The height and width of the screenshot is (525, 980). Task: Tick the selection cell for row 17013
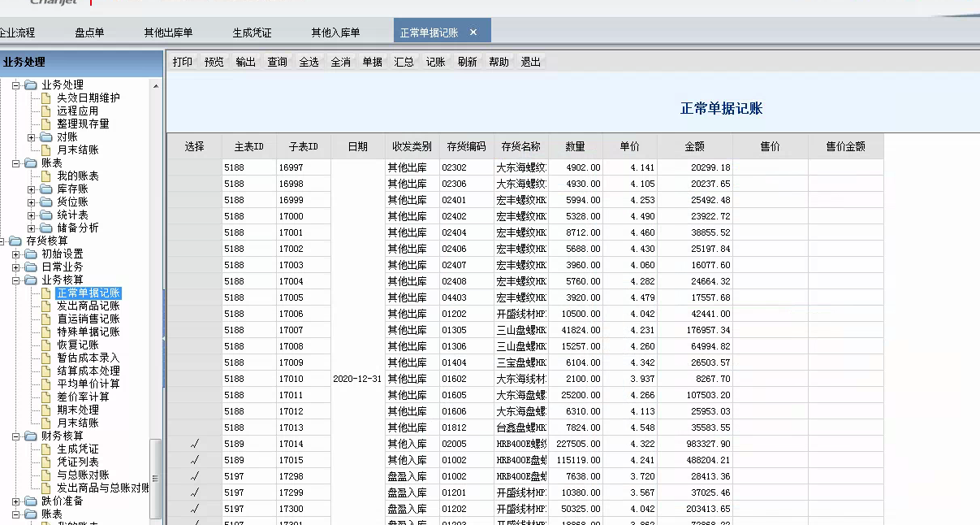[x=195, y=427]
